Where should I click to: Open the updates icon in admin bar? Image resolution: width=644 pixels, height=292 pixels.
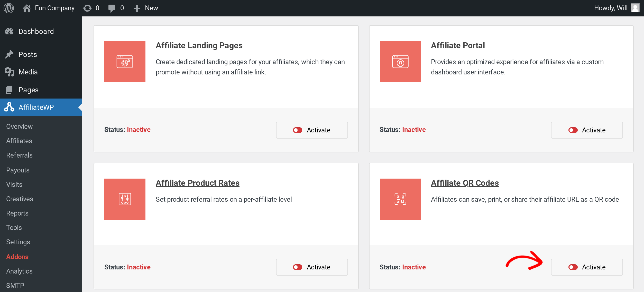tap(88, 8)
